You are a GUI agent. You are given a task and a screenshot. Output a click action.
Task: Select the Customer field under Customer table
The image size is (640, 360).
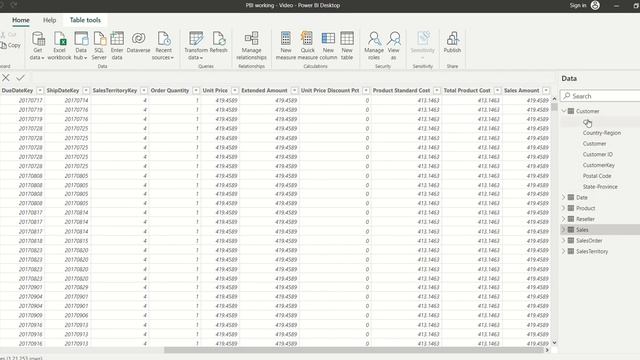(x=594, y=144)
